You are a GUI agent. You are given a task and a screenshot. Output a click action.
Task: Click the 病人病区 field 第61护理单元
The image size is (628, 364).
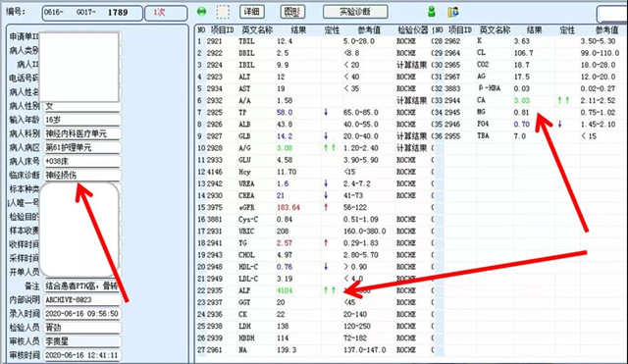(x=81, y=147)
